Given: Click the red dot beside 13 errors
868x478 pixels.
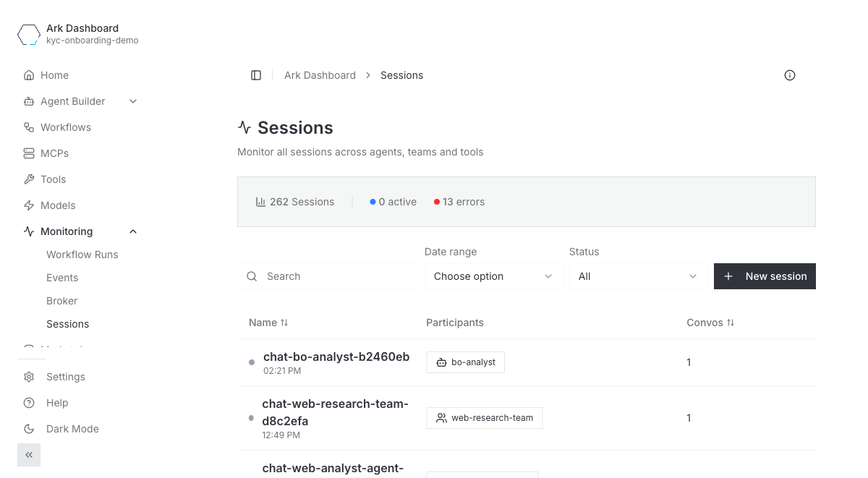Looking at the screenshot, I should coord(437,202).
